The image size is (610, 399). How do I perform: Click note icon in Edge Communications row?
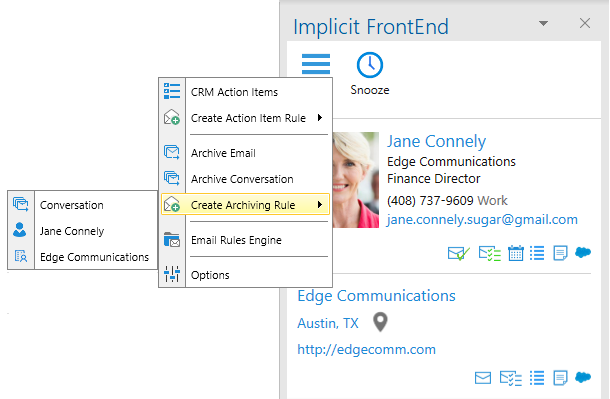560,378
